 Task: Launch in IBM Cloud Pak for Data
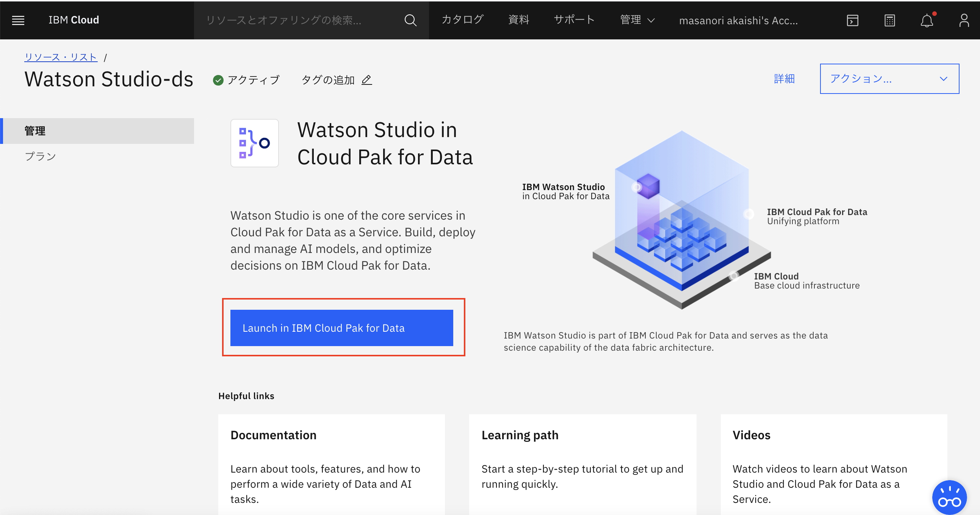[x=341, y=328]
